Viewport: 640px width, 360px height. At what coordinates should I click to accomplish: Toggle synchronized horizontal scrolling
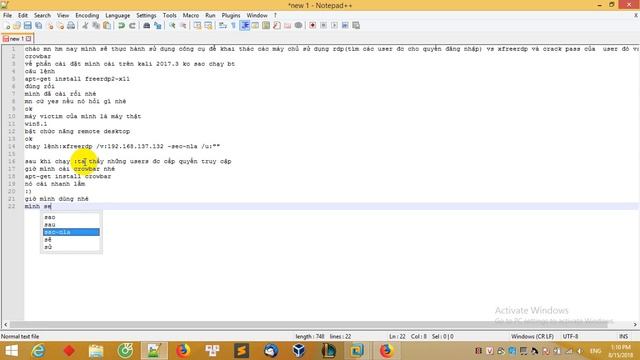[x=208, y=26]
